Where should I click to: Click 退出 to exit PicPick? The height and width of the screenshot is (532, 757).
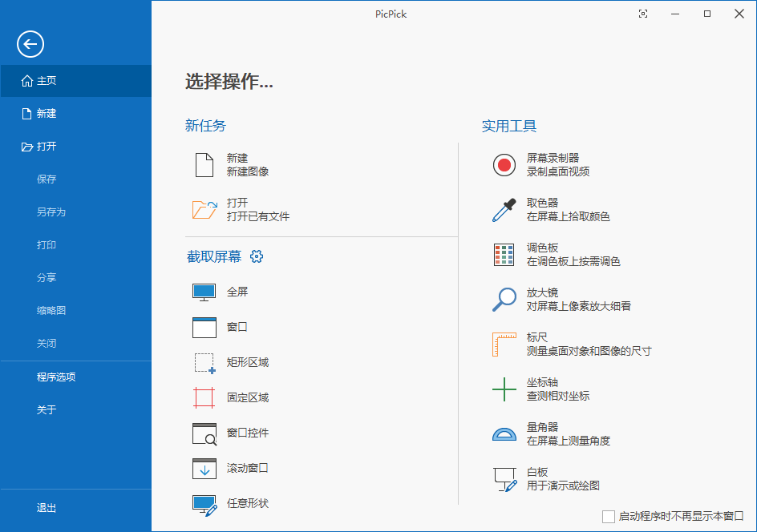coord(46,508)
